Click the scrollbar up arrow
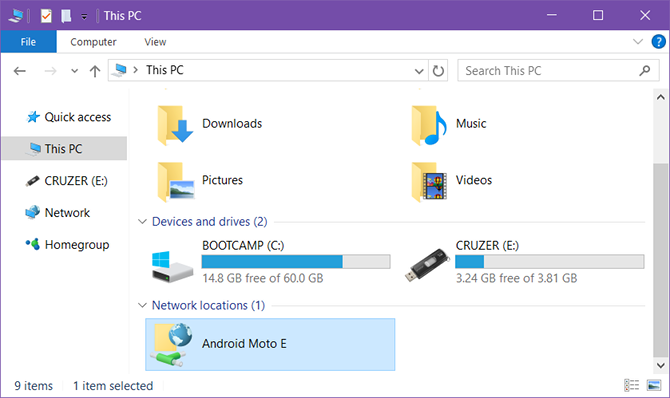 pos(661,97)
